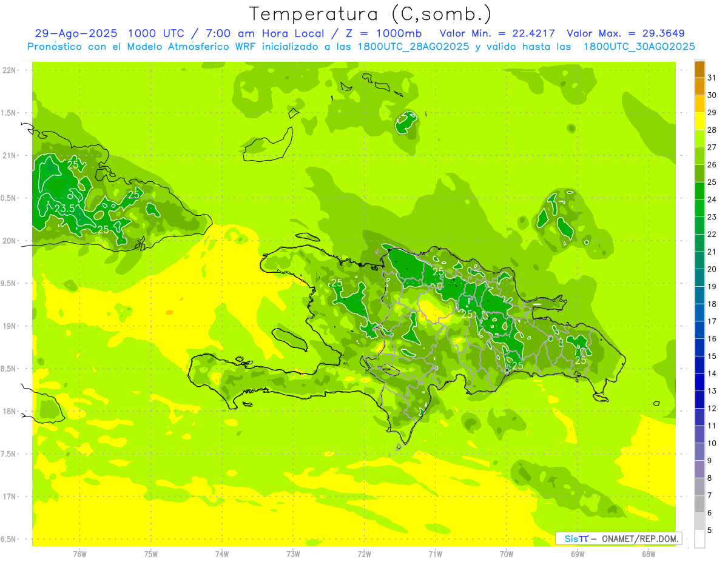Screen dimensions: 728x562
Task: Click the '76W' longitude axis label
Action: coord(79,554)
